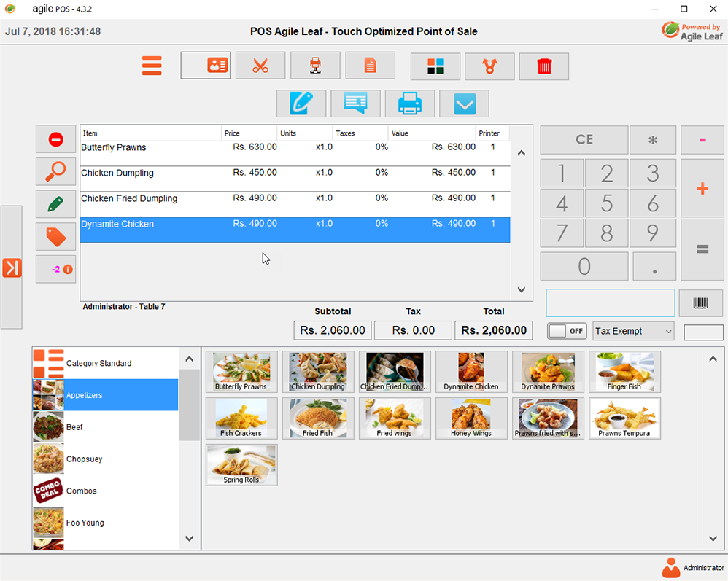
Task: Click the red remote printer icon
Action: coord(315,66)
